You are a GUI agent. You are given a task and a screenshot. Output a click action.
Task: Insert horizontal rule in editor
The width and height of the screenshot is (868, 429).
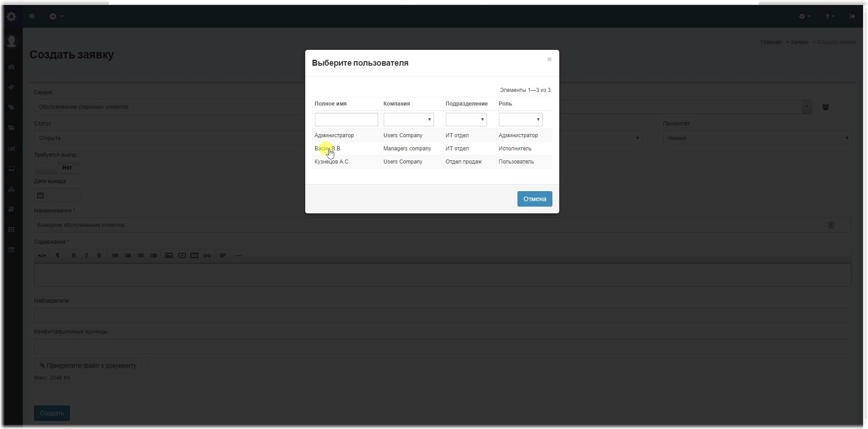[x=239, y=255]
